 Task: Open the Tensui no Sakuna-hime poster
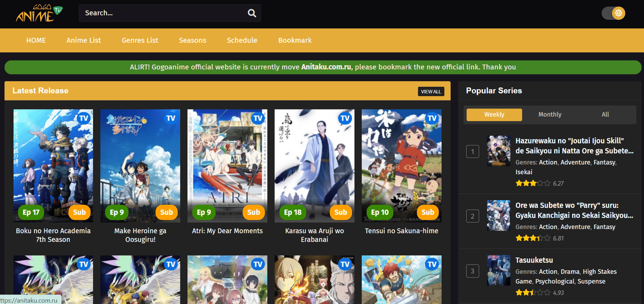401,166
